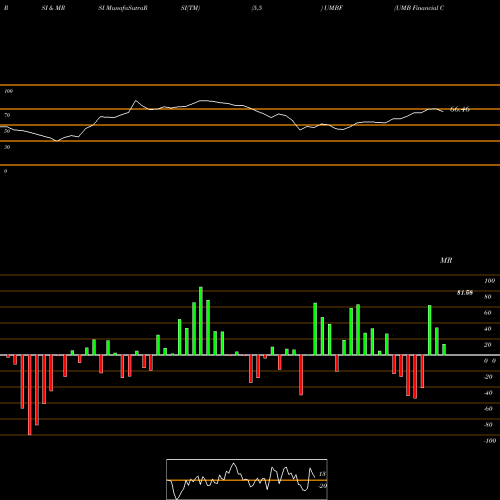Click the MR axis label 40
This screenshot has height=500, width=500.
tap(488, 329)
